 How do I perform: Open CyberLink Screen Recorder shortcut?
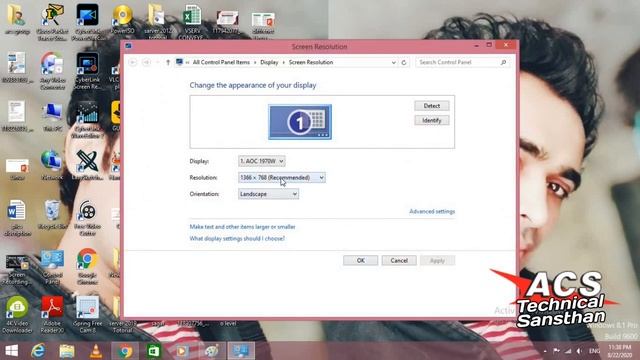pos(87,71)
